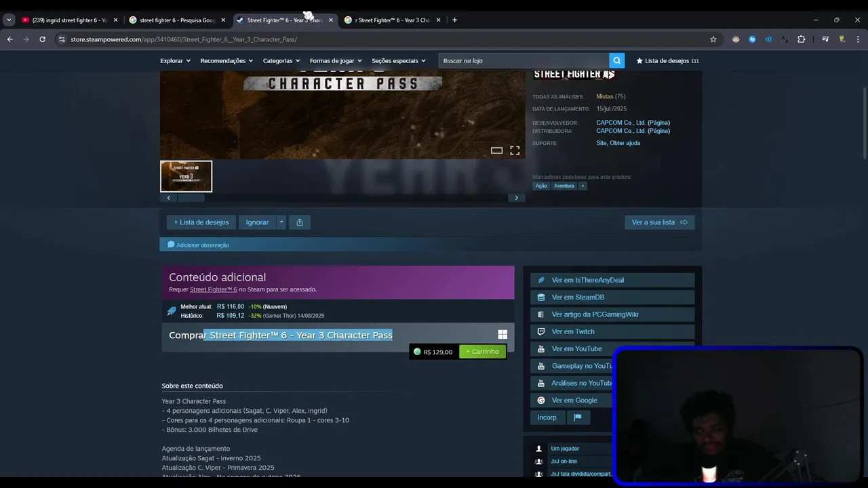Add to cart with + Carrinho button
Image resolution: width=868 pixels, height=488 pixels.
point(482,352)
